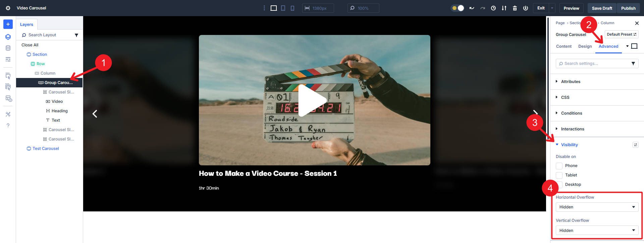Toggle the light/dark theme switch
Image resolution: width=644 pixels, height=243 pixels.
[x=458, y=8]
